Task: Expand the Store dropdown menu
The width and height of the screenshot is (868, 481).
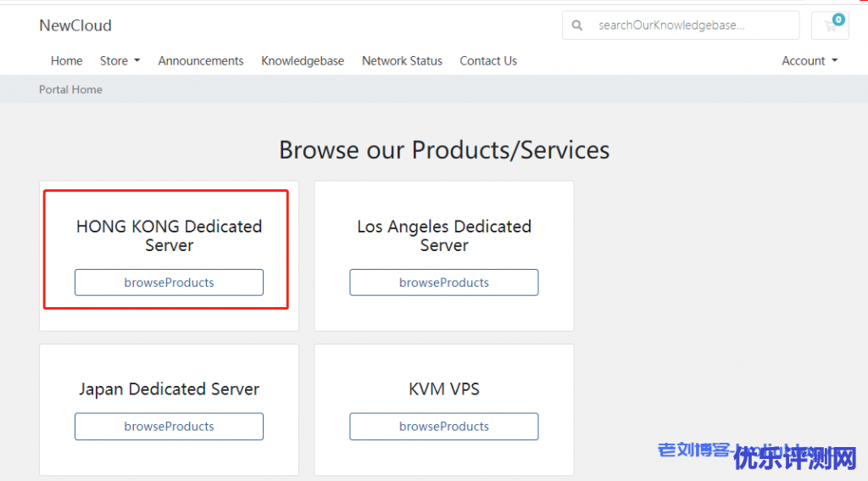Action: point(120,61)
